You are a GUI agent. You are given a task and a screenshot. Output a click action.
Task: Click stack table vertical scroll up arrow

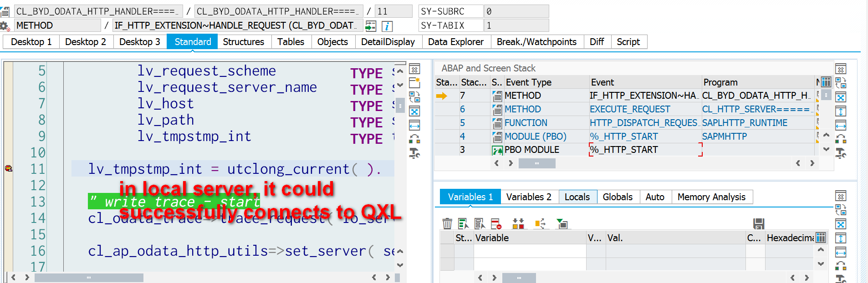click(x=827, y=135)
